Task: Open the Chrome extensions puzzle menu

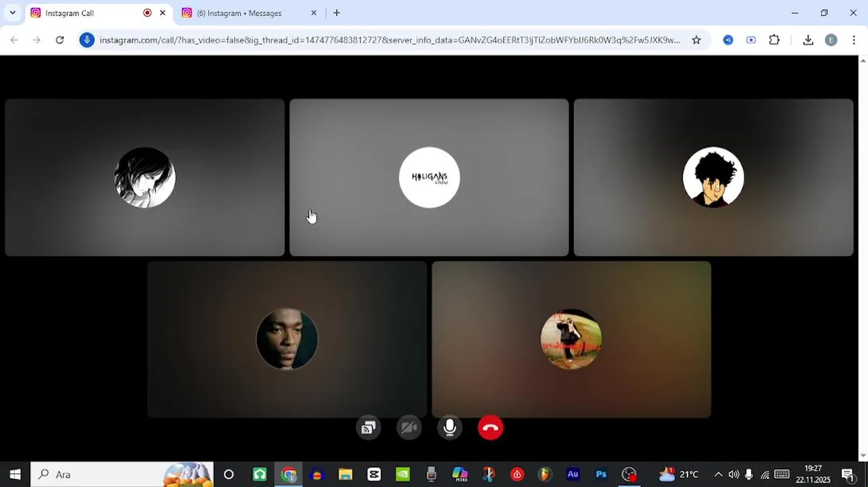Action: tap(775, 40)
